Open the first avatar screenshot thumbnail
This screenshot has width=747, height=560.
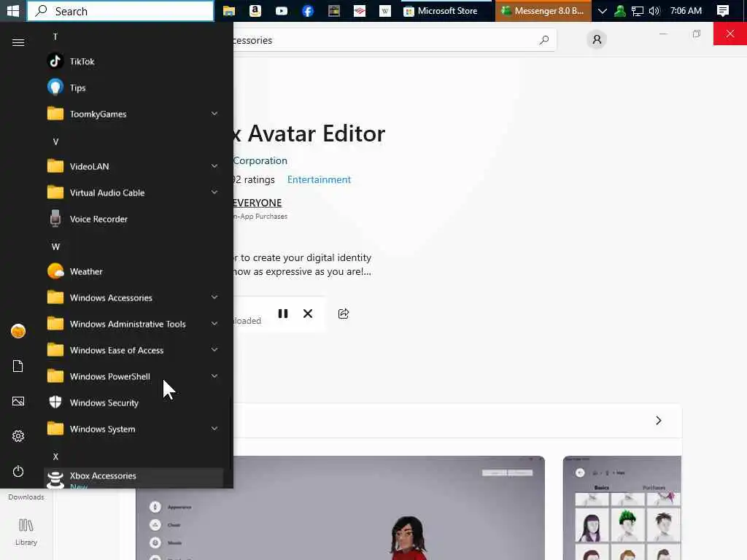point(340,508)
